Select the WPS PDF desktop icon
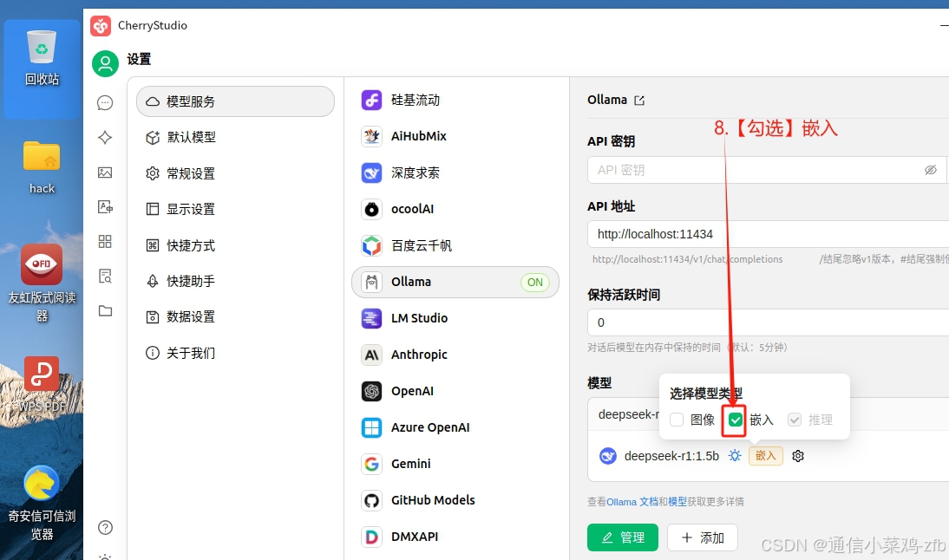Viewport: 949px width, 560px height. click(x=42, y=385)
